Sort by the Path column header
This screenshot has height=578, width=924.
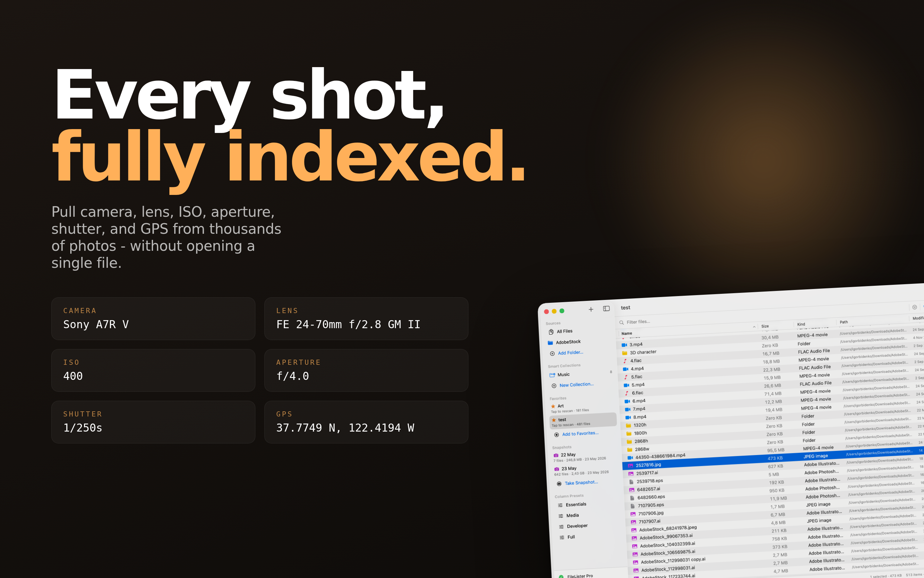click(x=844, y=322)
